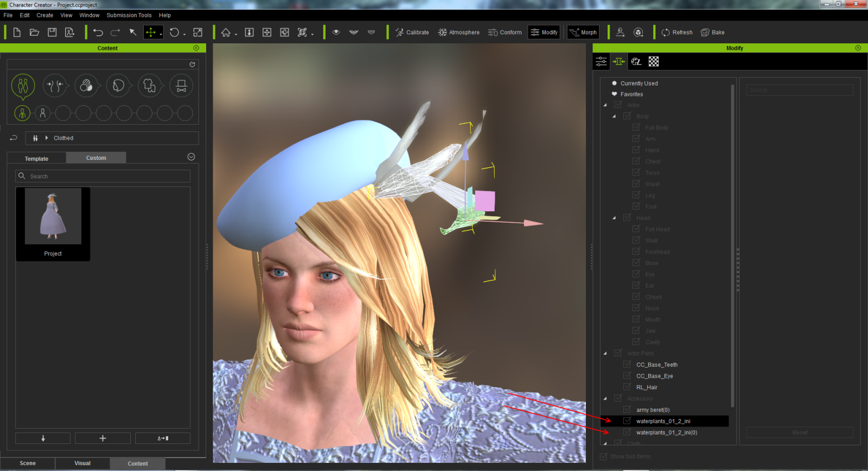Collapse the Accessory tree node
868x471 pixels.
(605, 398)
